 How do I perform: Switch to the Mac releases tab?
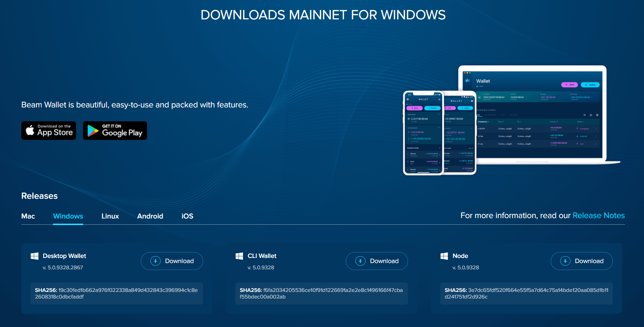[28, 216]
